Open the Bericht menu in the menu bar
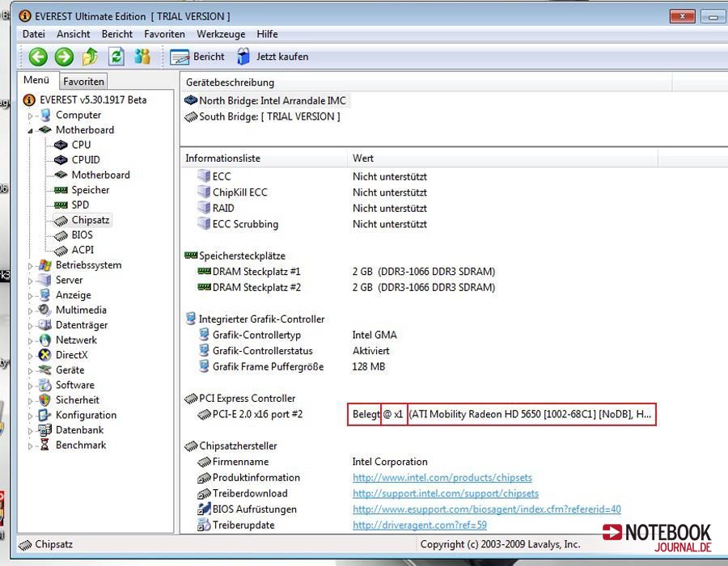The width and height of the screenshot is (728, 566). point(117,34)
